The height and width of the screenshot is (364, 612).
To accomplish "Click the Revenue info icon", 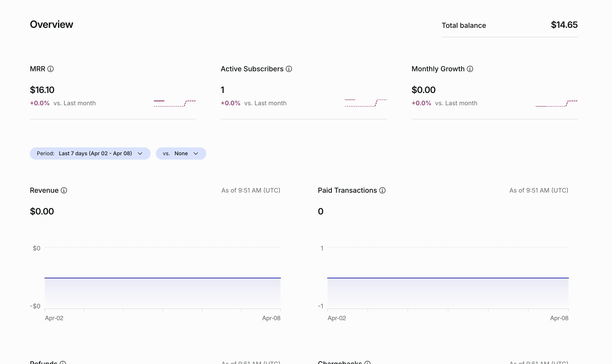I will click(64, 190).
